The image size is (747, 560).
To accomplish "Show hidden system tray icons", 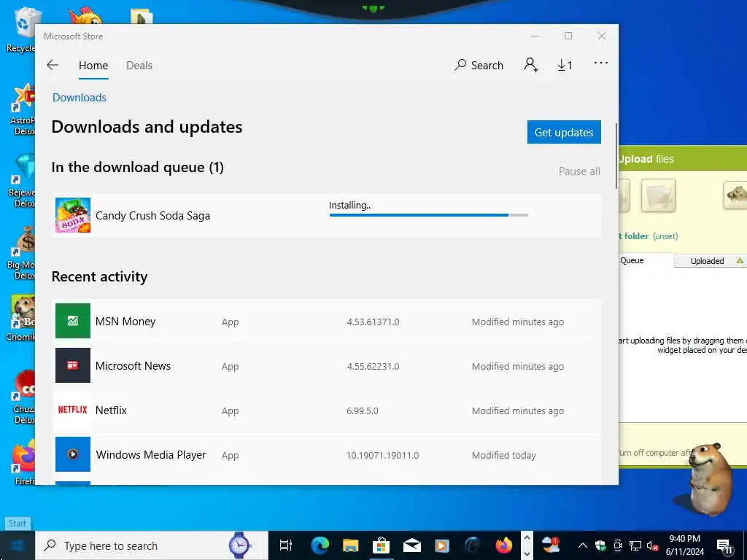I will tap(583, 545).
